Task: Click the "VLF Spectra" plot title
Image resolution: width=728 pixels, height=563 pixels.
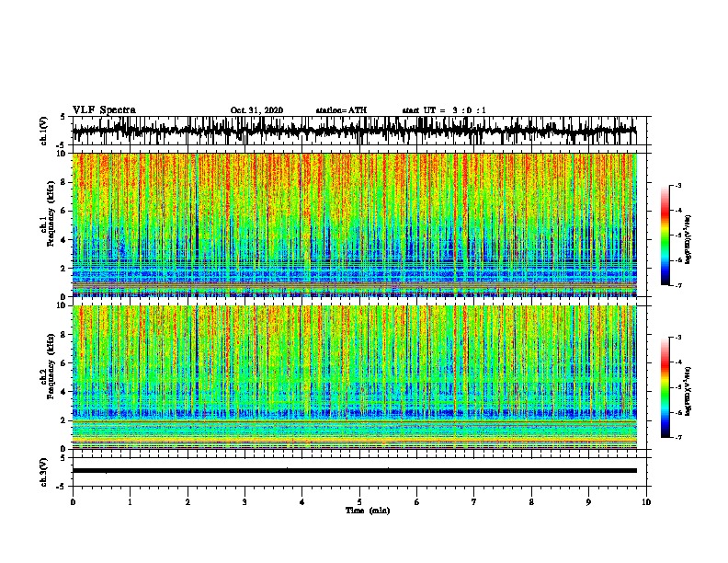Action: pos(104,110)
